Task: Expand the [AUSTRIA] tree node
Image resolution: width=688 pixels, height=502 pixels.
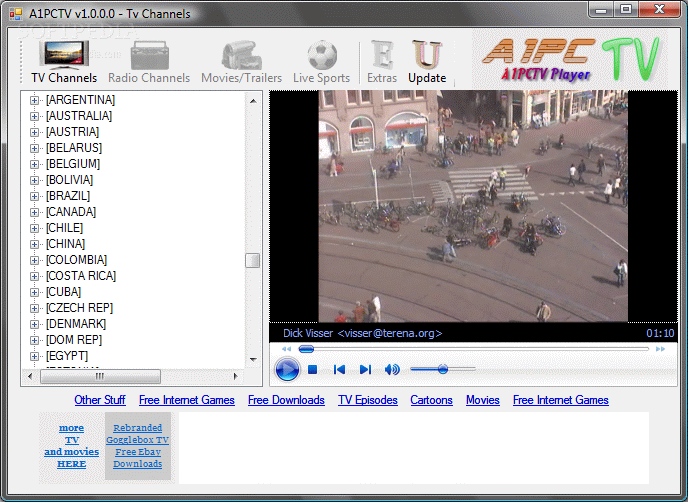Action: [34, 133]
